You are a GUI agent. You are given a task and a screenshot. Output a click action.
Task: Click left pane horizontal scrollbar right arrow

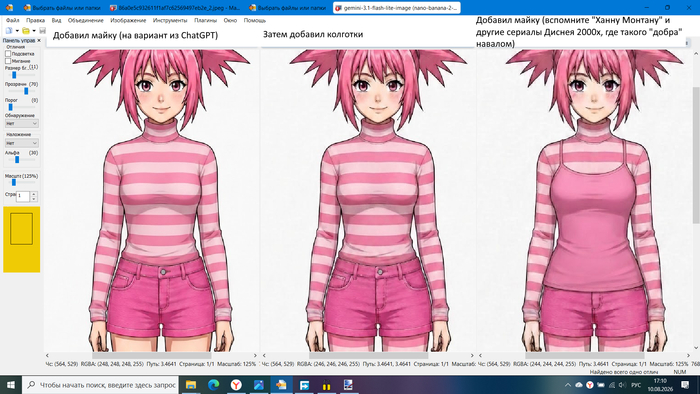point(255,356)
